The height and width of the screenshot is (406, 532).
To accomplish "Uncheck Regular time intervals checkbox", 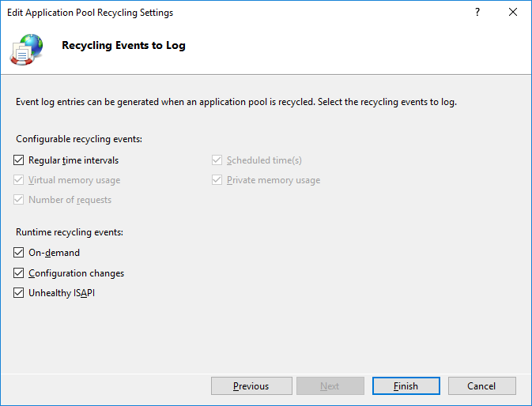I will [19, 160].
